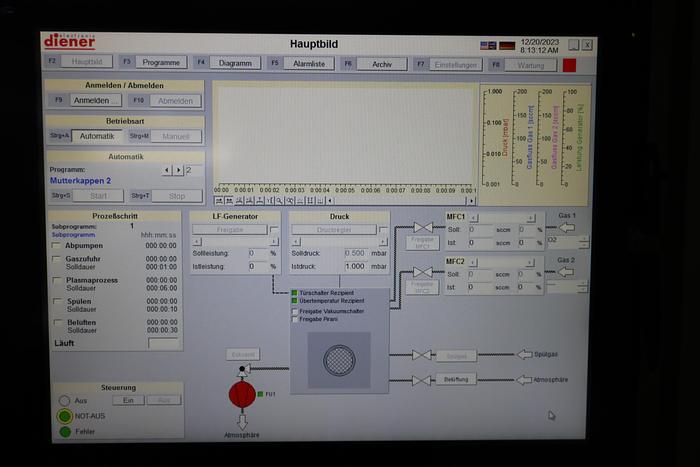700x467 pixels.
Task: Click the MFC1 gas valve symbol
Action: [x=422, y=228]
